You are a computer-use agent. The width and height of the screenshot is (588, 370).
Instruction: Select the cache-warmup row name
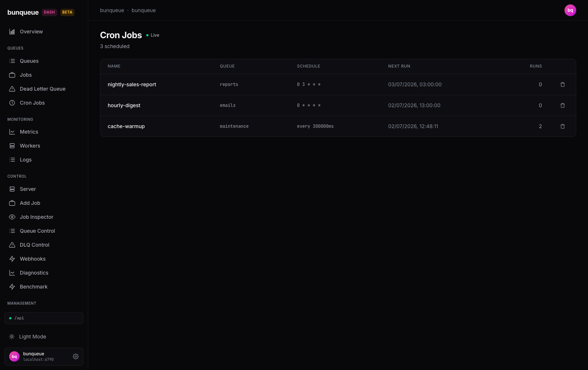pyautogui.click(x=126, y=126)
